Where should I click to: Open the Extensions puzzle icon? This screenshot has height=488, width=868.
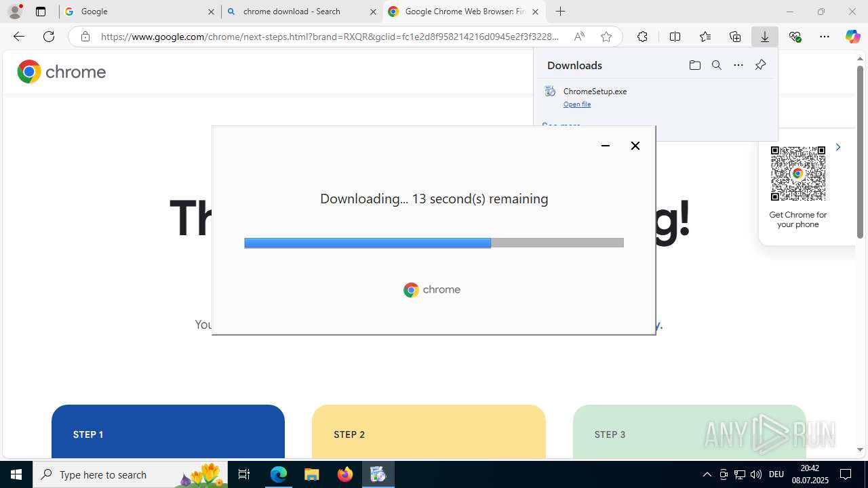pyautogui.click(x=642, y=37)
